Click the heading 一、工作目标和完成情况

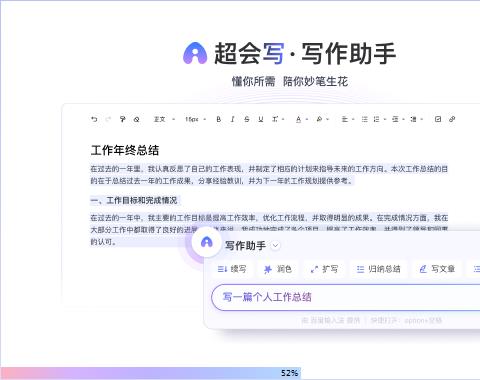[x=134, y=200]
